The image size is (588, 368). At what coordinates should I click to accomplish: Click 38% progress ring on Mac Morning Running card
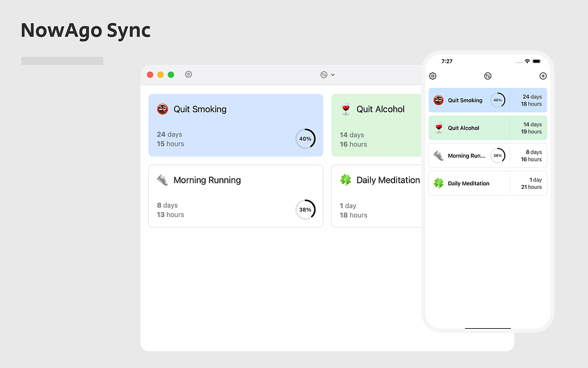point(305,210)
